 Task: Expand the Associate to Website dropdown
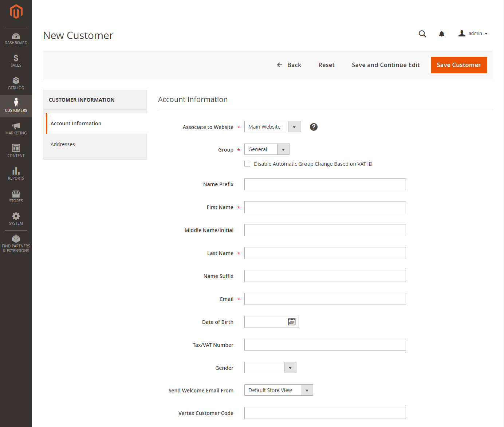pyautogui.click(x=272, y=127)
